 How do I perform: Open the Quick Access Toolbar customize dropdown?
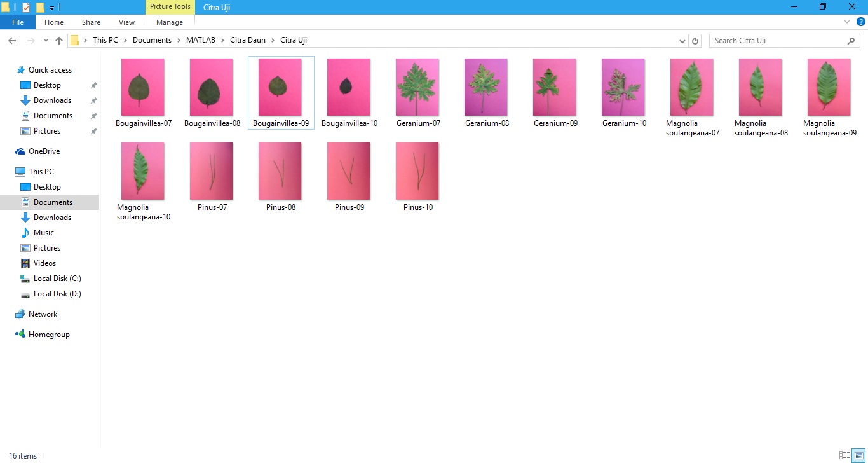point(51,8)
